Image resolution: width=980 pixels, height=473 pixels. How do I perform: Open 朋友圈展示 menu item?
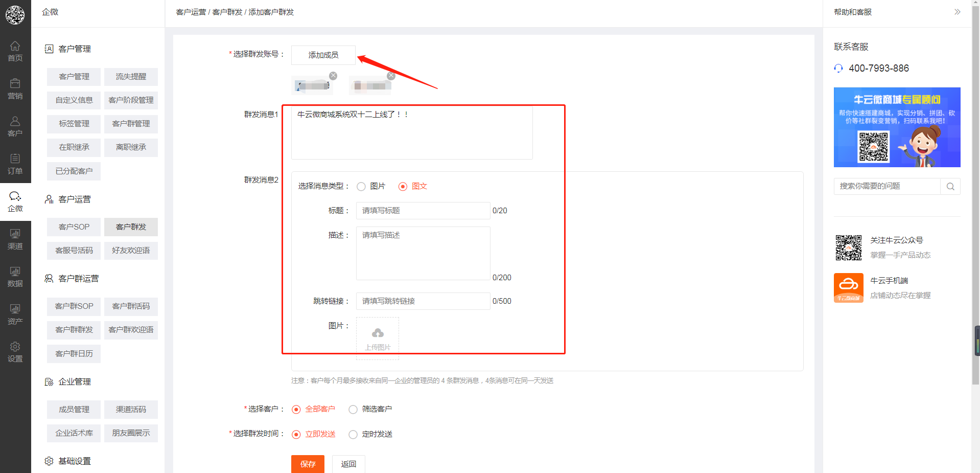click(x=131, y=433)
